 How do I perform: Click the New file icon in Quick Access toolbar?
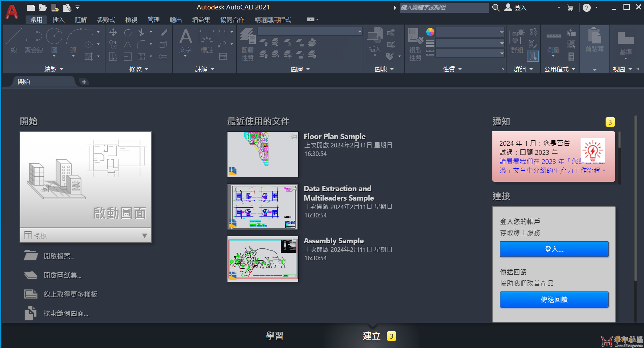coord(31,7)
